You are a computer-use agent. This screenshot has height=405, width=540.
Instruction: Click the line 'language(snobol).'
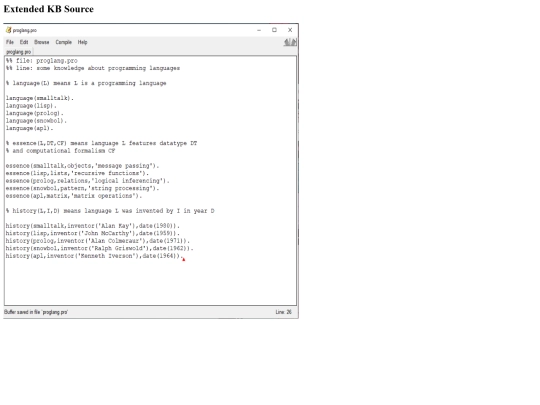pyautogui.click(x=36, y=121)
